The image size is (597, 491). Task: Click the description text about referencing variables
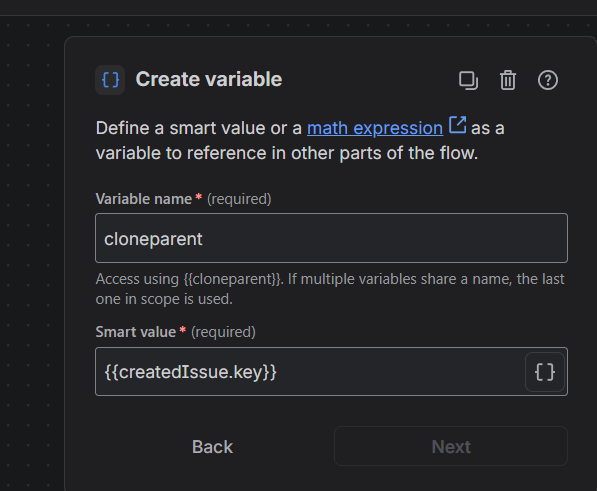tap(300, 140)
